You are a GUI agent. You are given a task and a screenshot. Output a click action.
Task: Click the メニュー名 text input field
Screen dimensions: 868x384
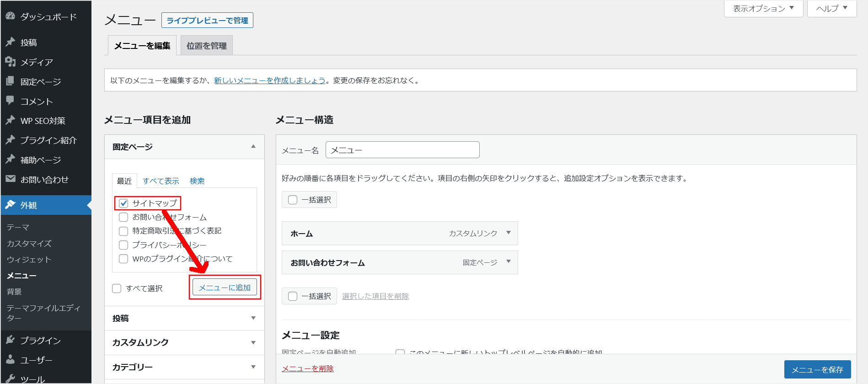click(402, 150)
